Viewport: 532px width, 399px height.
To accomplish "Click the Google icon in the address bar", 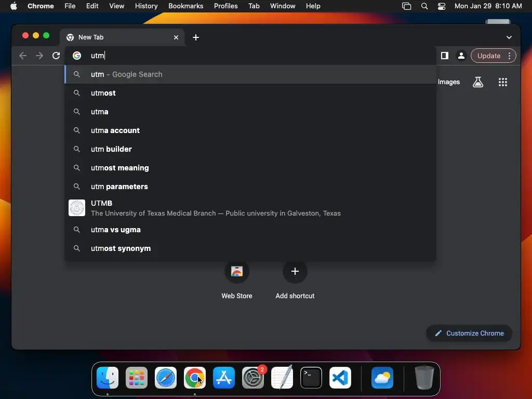I will click(77, 56).
